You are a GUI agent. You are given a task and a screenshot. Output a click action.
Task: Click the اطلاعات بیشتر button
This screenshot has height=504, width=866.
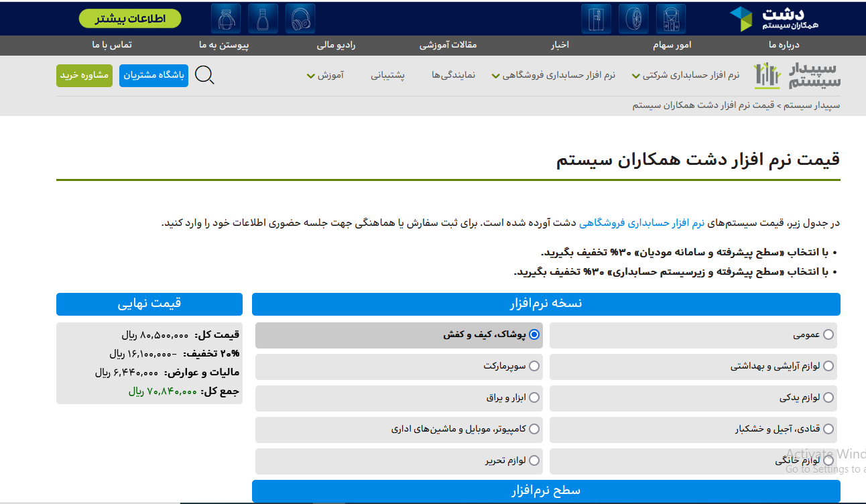pos(130,18)
